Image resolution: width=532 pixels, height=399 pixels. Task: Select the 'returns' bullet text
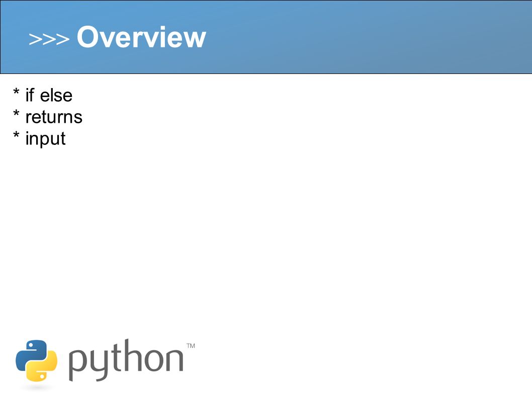(x=54, y=117)
